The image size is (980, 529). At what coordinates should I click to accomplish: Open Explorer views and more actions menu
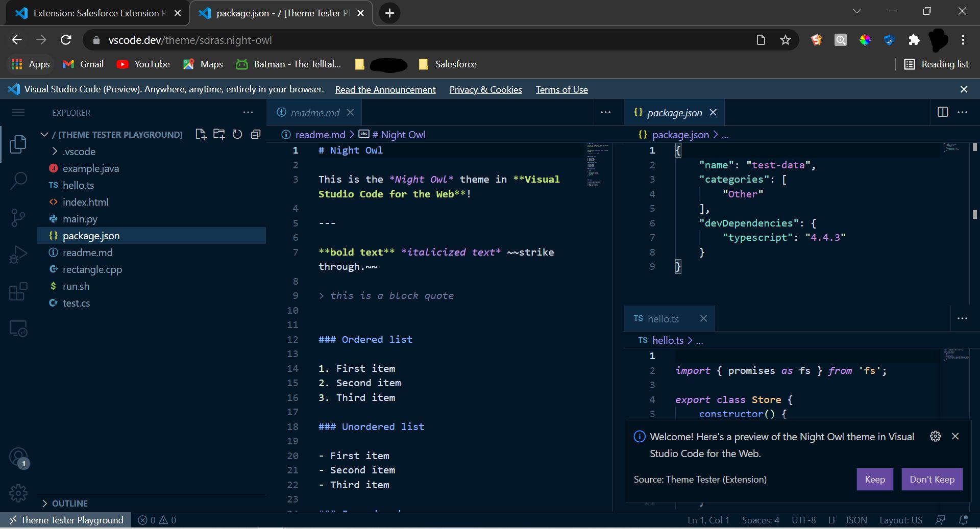click(x=248, y=112)
